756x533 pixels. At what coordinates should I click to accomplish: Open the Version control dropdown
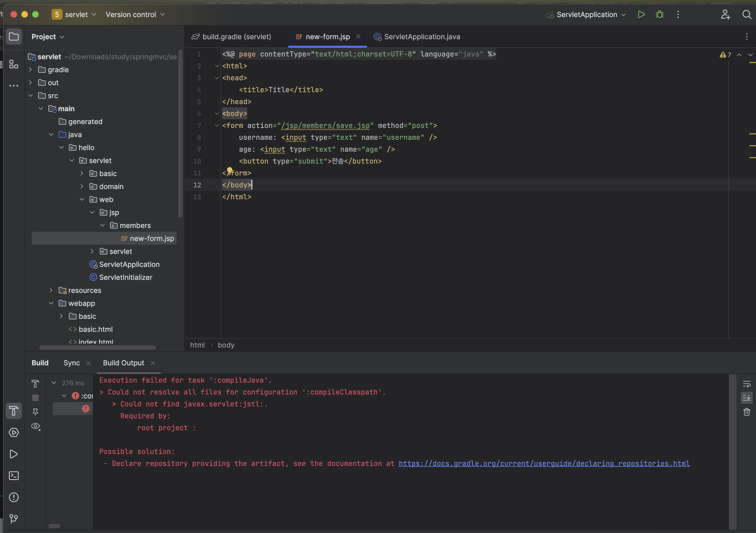pos(135,15)
